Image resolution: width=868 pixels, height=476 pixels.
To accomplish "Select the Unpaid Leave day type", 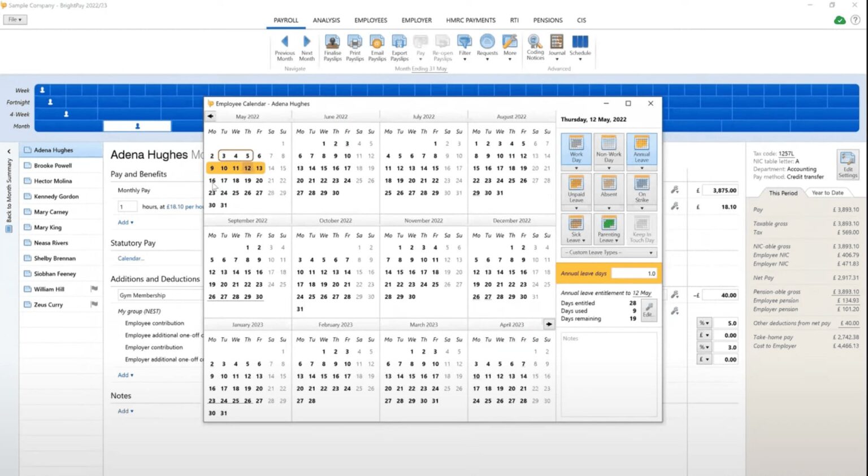I will point(576,190).
